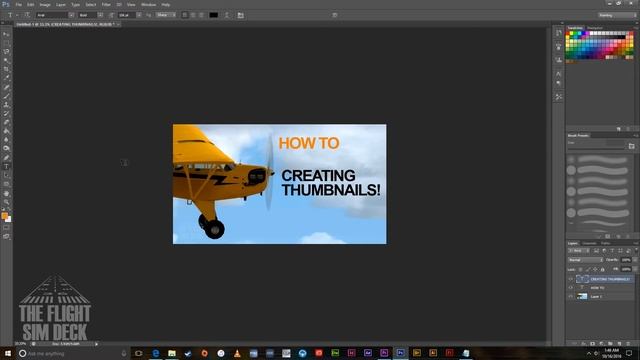Change screen mode icon in toolbox

pos(6,236)
